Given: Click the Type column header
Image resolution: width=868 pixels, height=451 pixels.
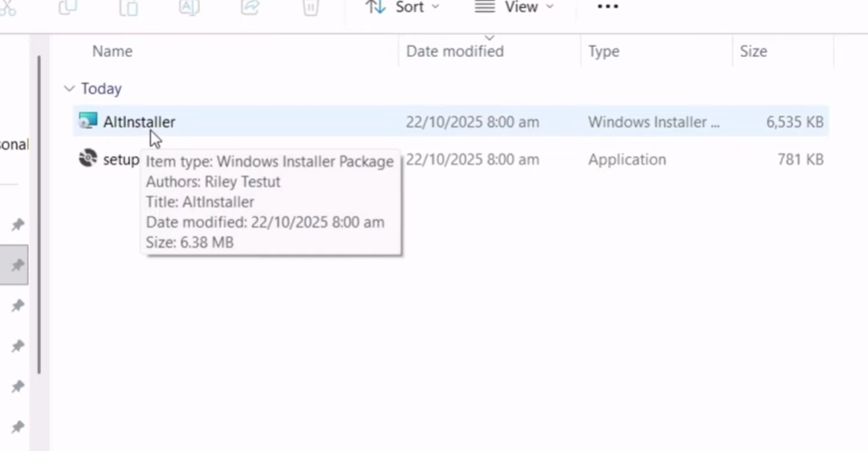Looking at the screenshot, I should point(604,52).
